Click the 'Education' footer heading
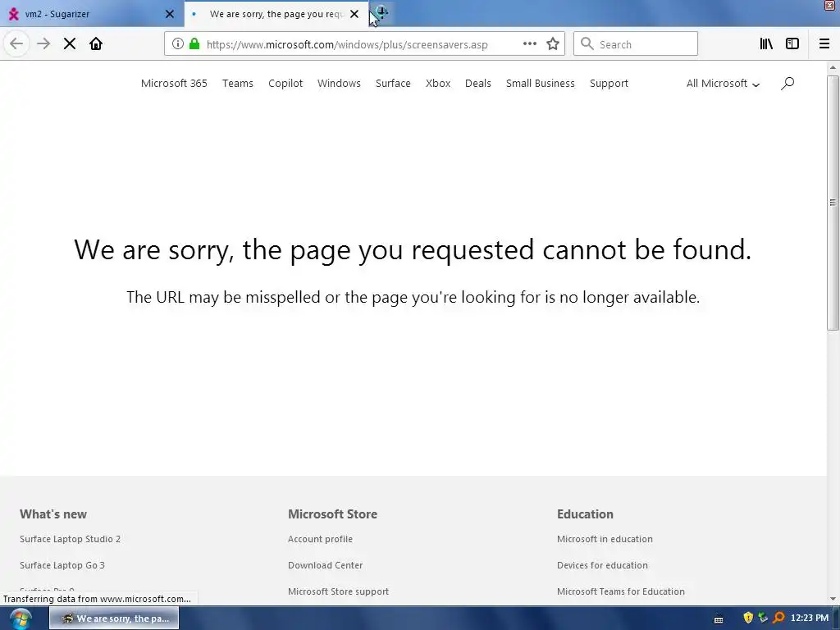The image size is (840, 630). tap(585, 514)
